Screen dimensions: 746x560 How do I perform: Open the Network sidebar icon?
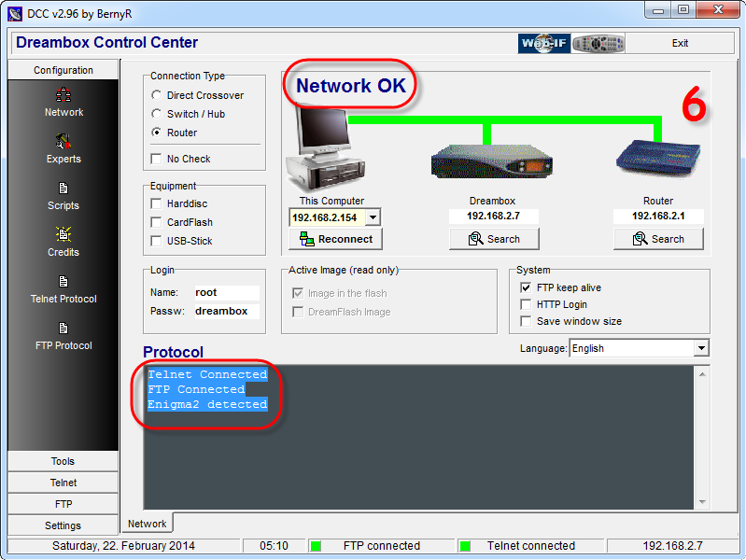pos(63,94)
